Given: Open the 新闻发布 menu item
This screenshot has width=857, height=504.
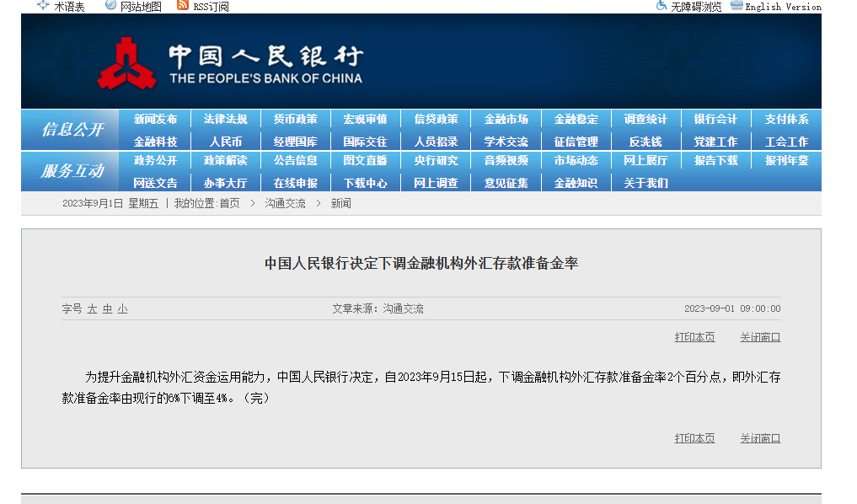Looking at the screenshot, I should point(156,119).
